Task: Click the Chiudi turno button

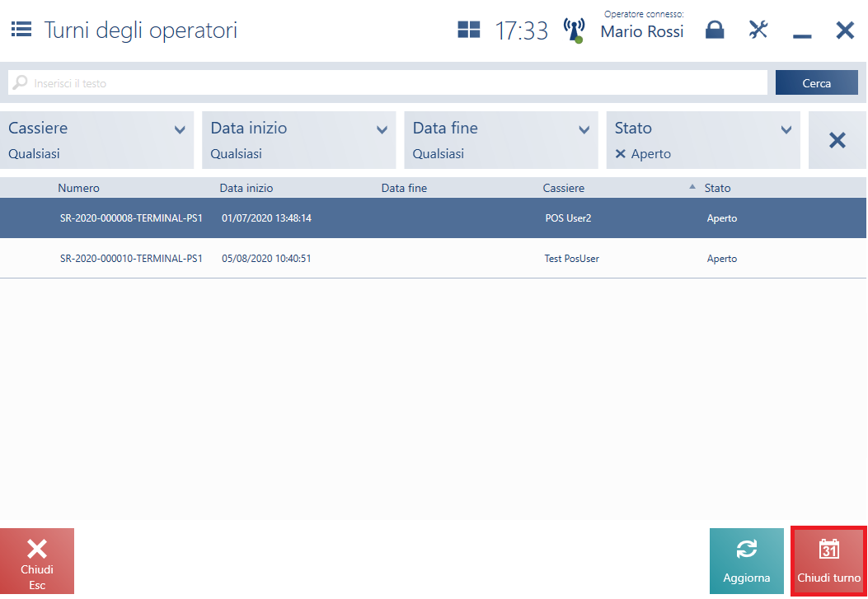Action: [x=828, y=561]
